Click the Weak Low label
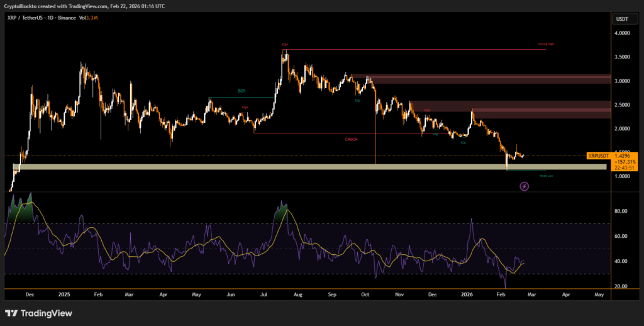Image resolution: width=644 pixels, height=326 pixels. [546, 176]
